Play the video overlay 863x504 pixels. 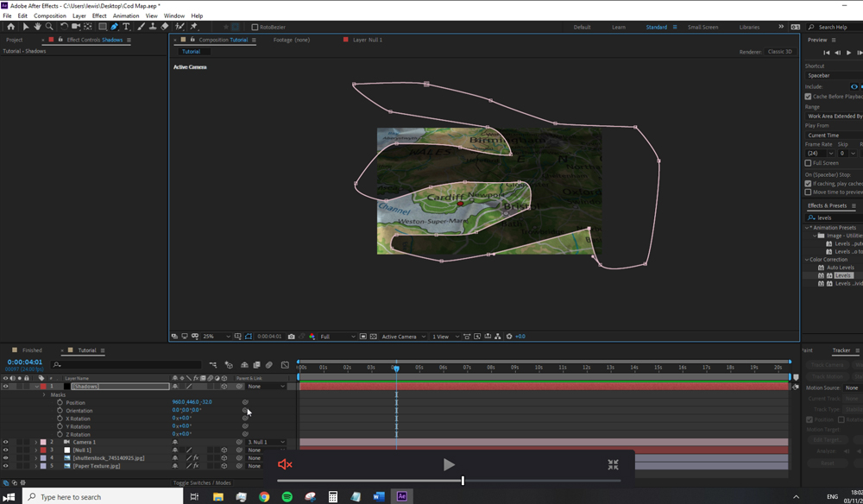point(449,465)
